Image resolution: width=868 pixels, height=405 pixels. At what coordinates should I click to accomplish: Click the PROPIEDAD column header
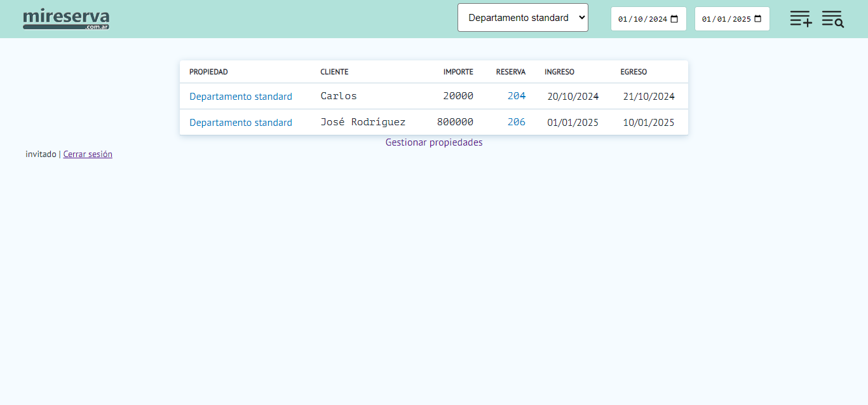208,72
